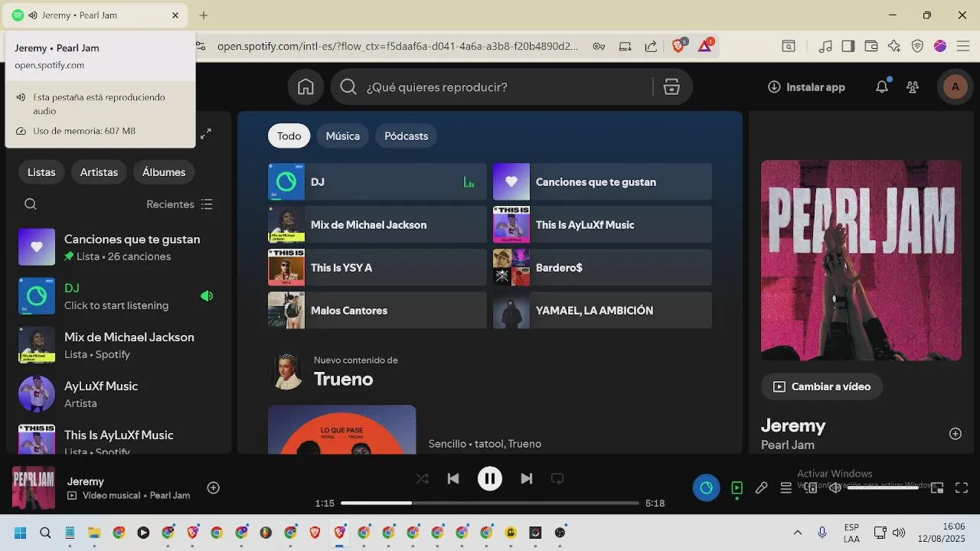Open Brave hamburger main menu

click(963, 46)
